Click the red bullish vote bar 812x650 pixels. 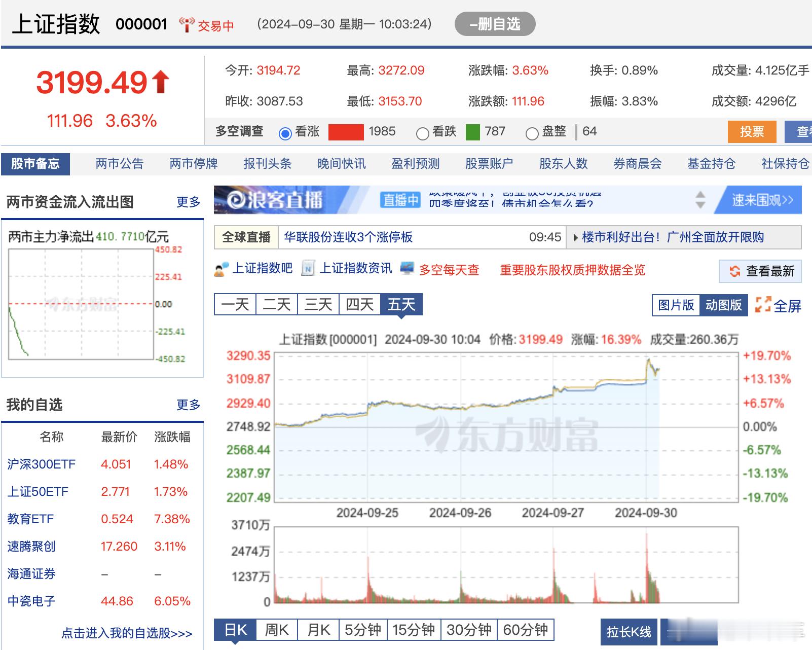[x=346, y=132]
